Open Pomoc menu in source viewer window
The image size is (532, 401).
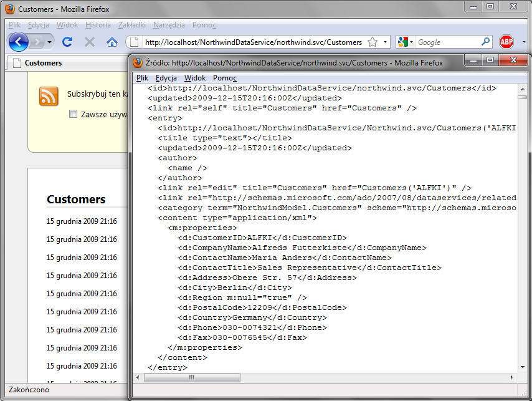coord(225,78)
